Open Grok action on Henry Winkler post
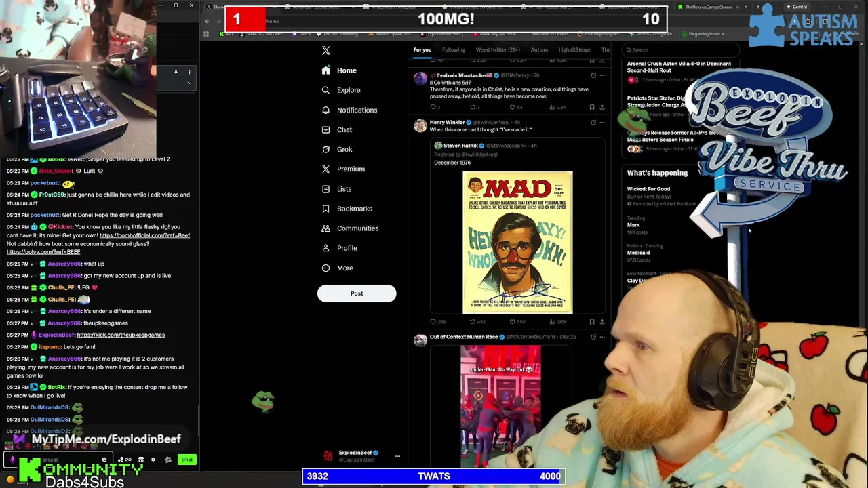This screenshot has width=868, height=488. (x=593, y=123)
